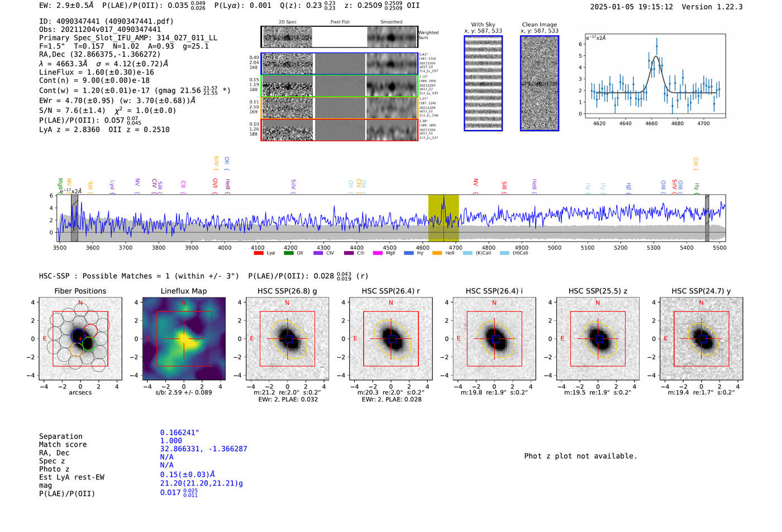Open the Fiber Positions panel image
The image size is (782, 532).
click(x=80, y=339)
